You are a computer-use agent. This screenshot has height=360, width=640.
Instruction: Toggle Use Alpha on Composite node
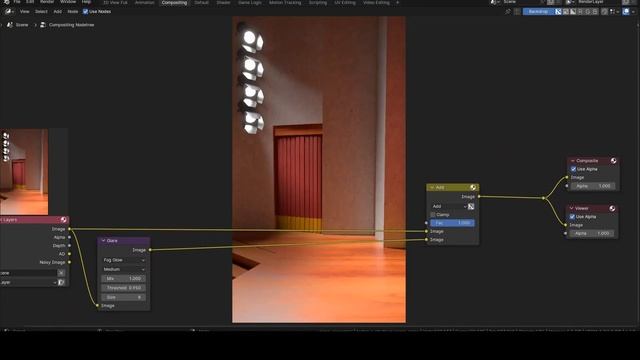tap(573, 169)
